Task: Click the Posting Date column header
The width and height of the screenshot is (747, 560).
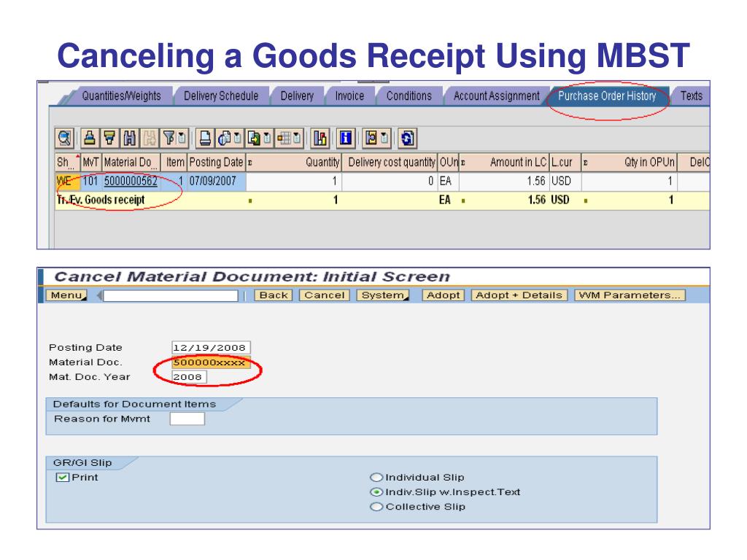Action: (216, 163)
